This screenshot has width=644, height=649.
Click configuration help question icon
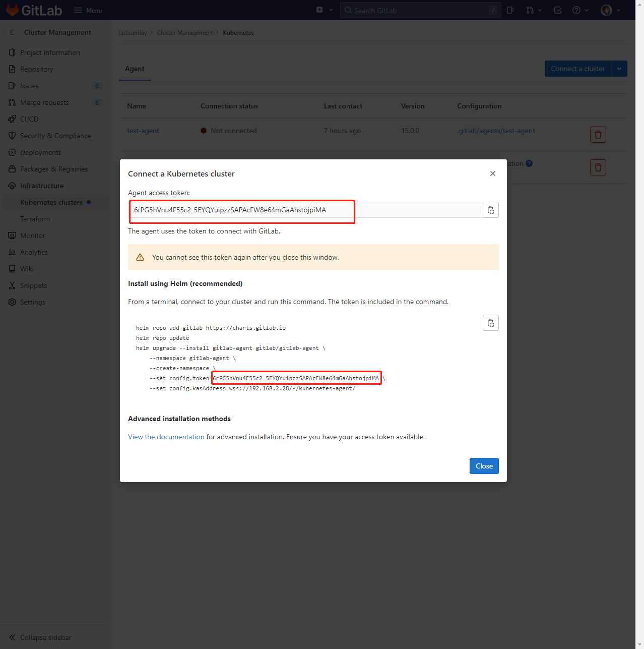(529, 163)
